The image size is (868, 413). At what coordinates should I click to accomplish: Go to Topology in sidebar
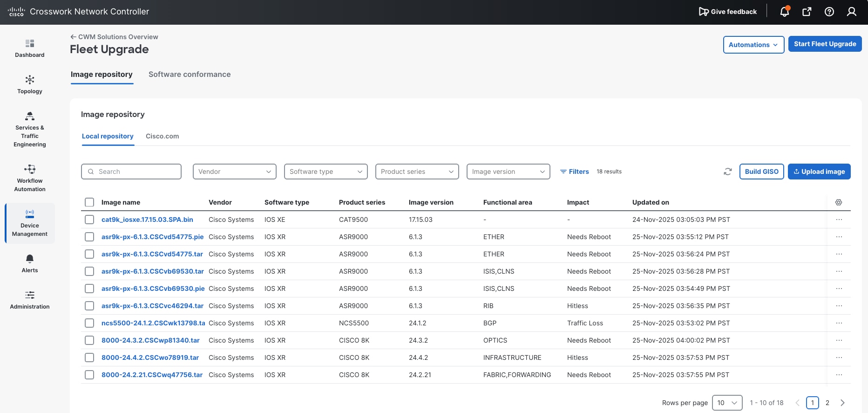point(30,84)
